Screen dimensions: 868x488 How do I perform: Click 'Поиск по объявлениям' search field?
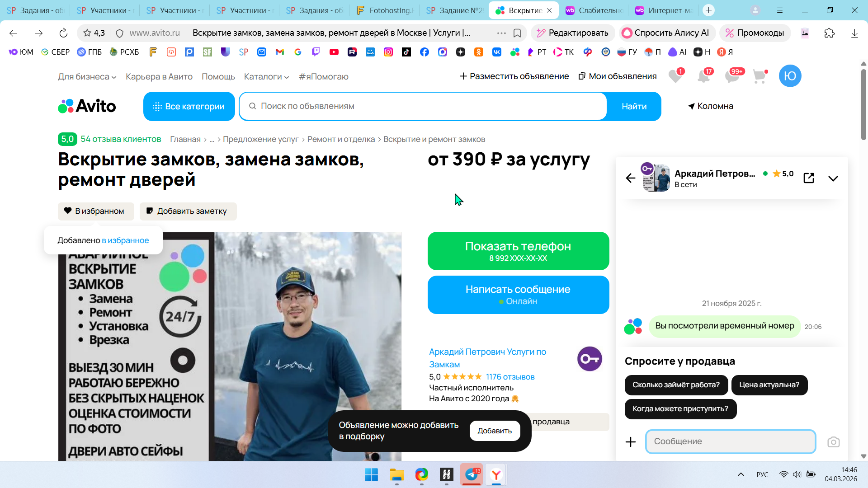point(425,106)
